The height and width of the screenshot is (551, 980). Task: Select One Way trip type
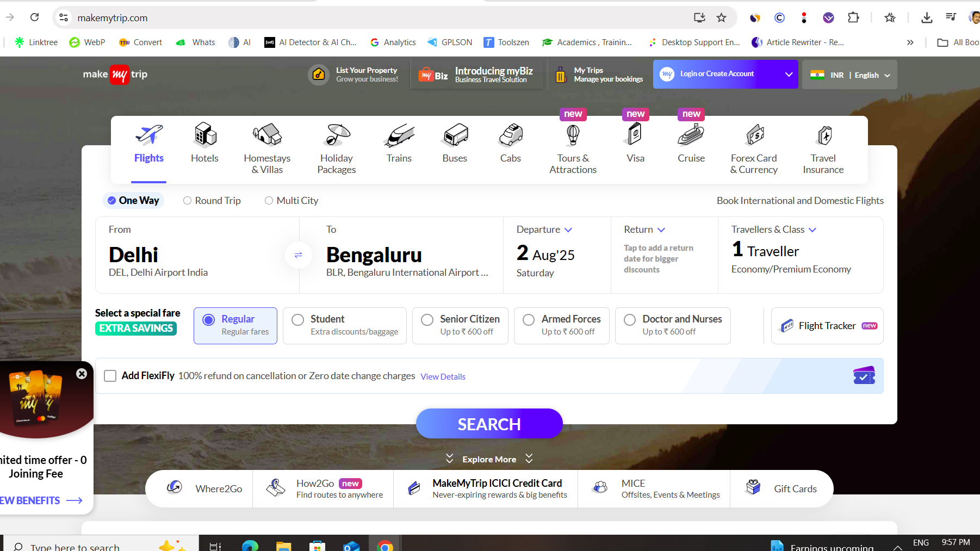(133, 200)
